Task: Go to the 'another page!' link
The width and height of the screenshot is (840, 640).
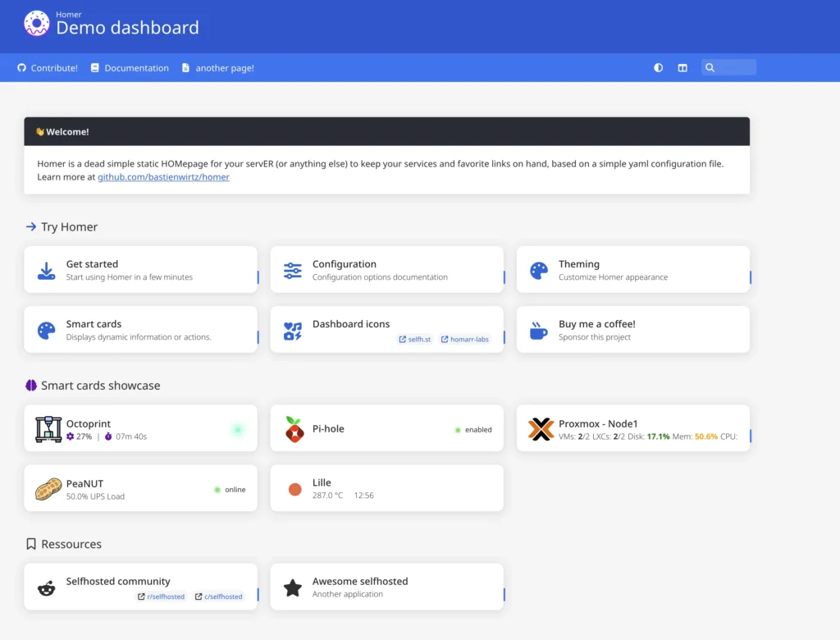Action: (x=218, y=68)
